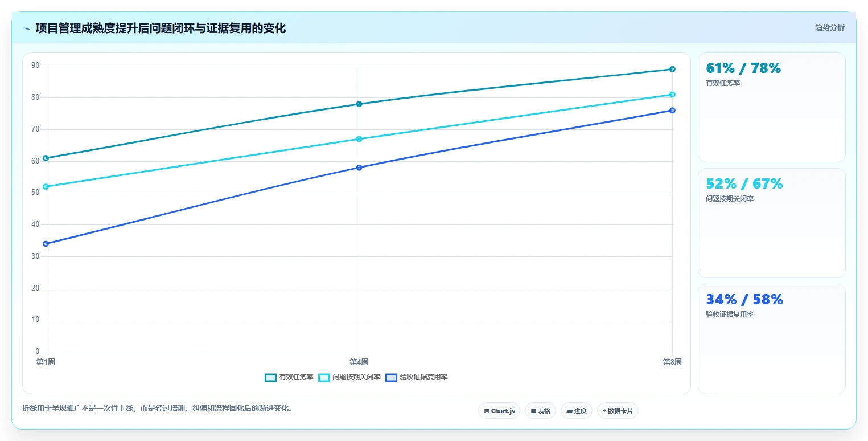Click the 34% / 58% value card

(x=772, y=338)
